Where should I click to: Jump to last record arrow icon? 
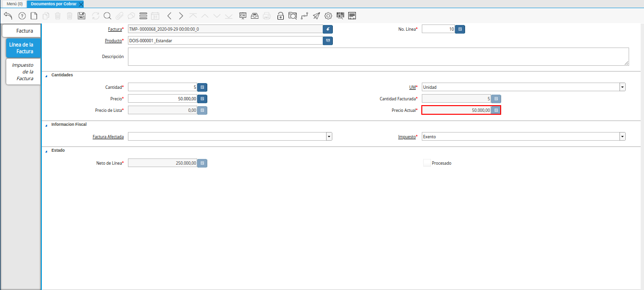pyautogui.click(x=228, y=16)
